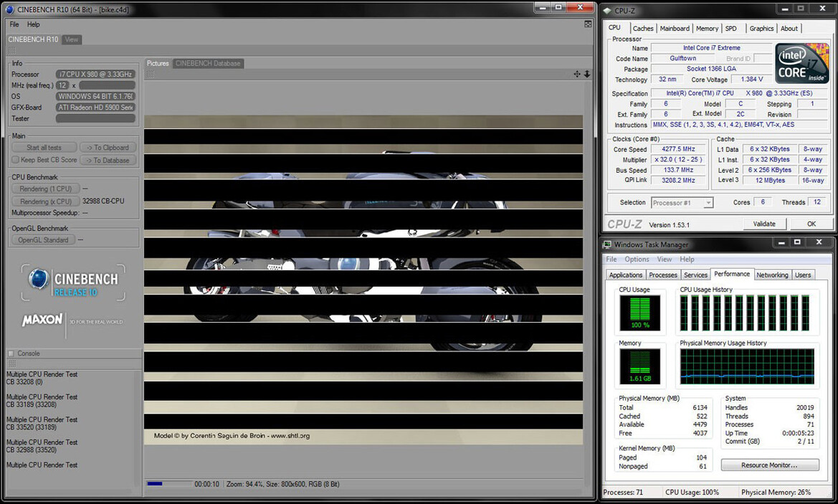Click the CINEBENCH Release 10 logo

(x=73, y=282)
